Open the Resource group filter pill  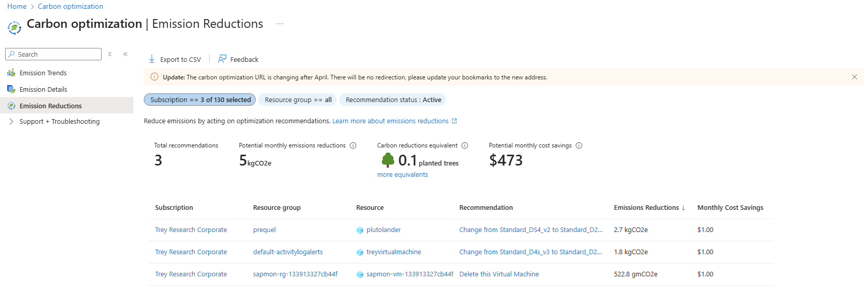coord(298,100)
